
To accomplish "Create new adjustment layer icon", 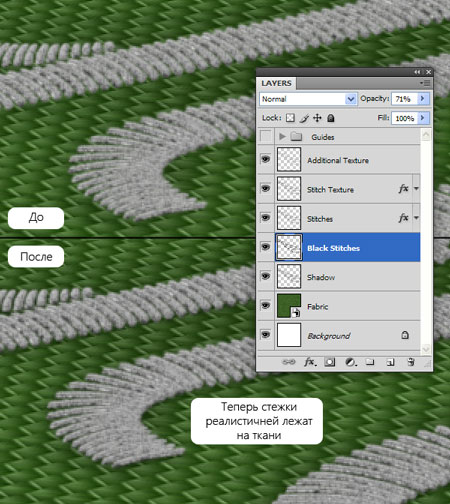I will click(x=350, y=362).
